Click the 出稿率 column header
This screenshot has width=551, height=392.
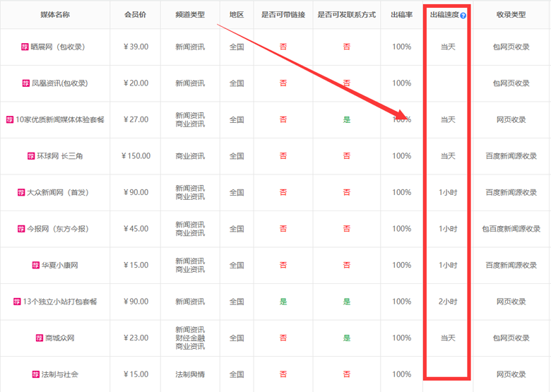(x=401, y=15)
